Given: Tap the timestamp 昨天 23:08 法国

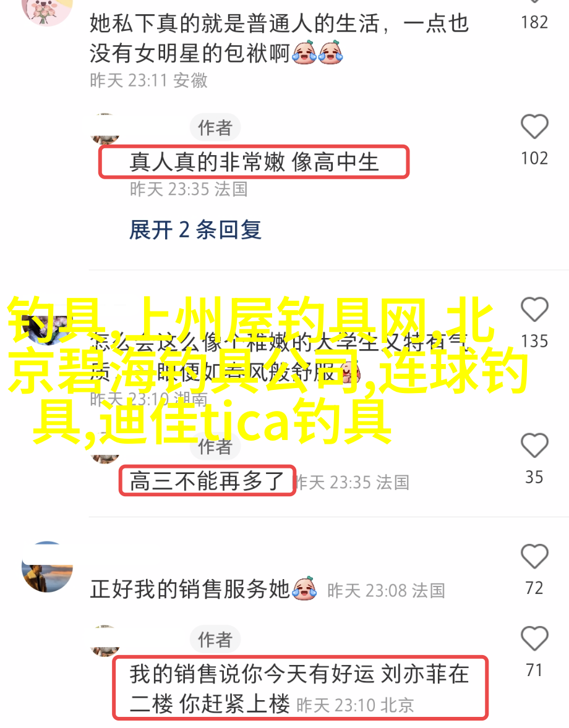Looking at the screenshot, I should 386,591.
